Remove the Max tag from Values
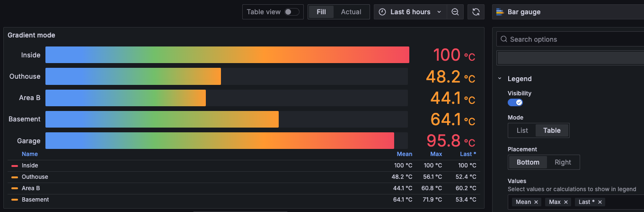644x212 pixels. coord(566,202)
